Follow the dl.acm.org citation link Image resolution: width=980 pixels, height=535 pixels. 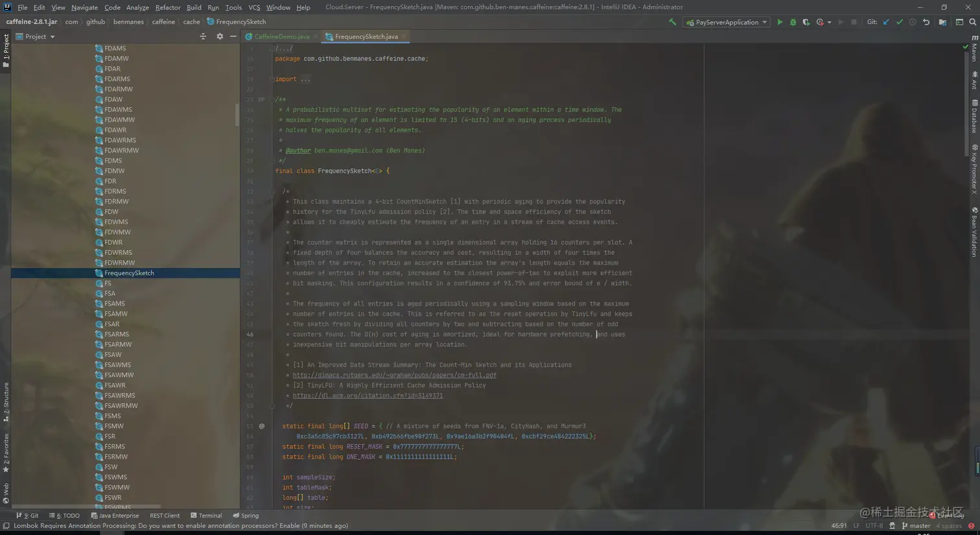(x=368, y=396)
